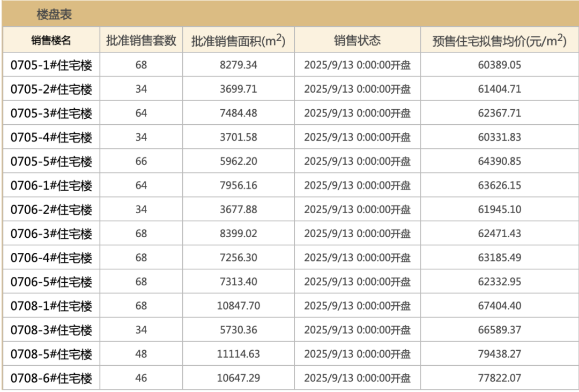Click the 预售住宅拟售均价 column header

tap(499, 41)
